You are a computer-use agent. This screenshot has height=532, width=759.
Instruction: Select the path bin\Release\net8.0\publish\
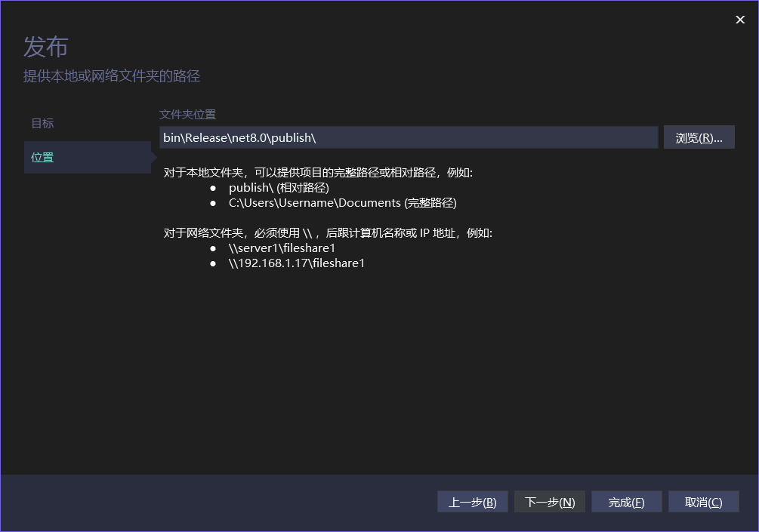(242, 137)
